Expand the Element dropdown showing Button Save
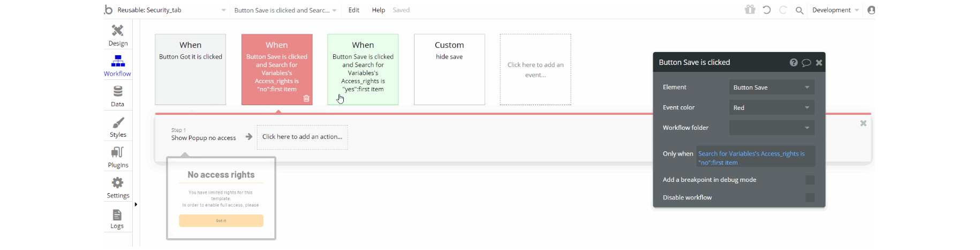Screen dimensions: 980x250 coord(772,87)
